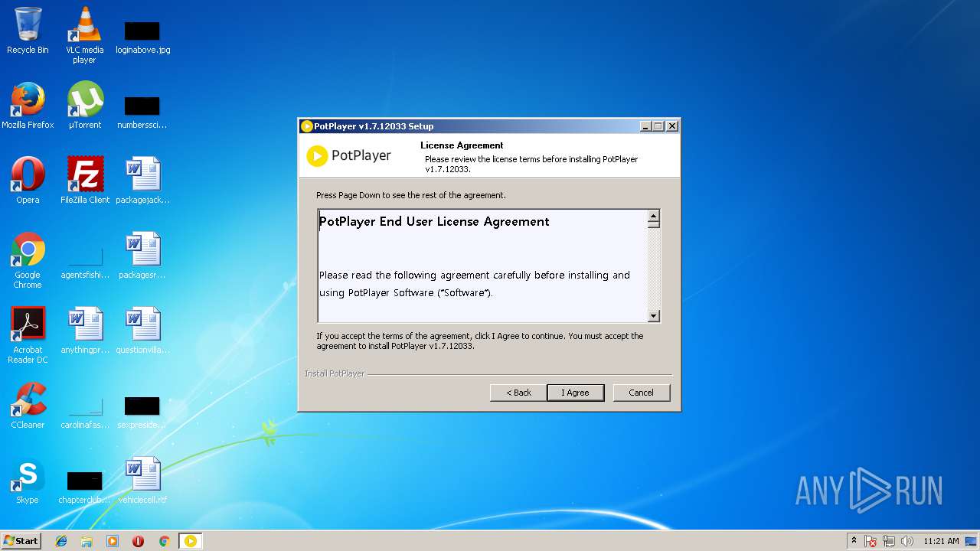The height and width of the screenshot is (551, 980).
Task: Select the packagesr... Word document
Action: pos(142,256)
